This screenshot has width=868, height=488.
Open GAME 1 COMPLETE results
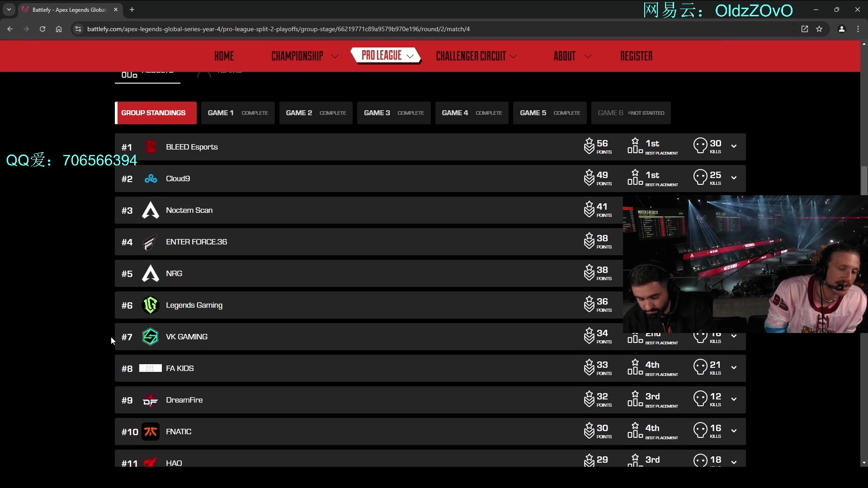click(x=237, y=113)
